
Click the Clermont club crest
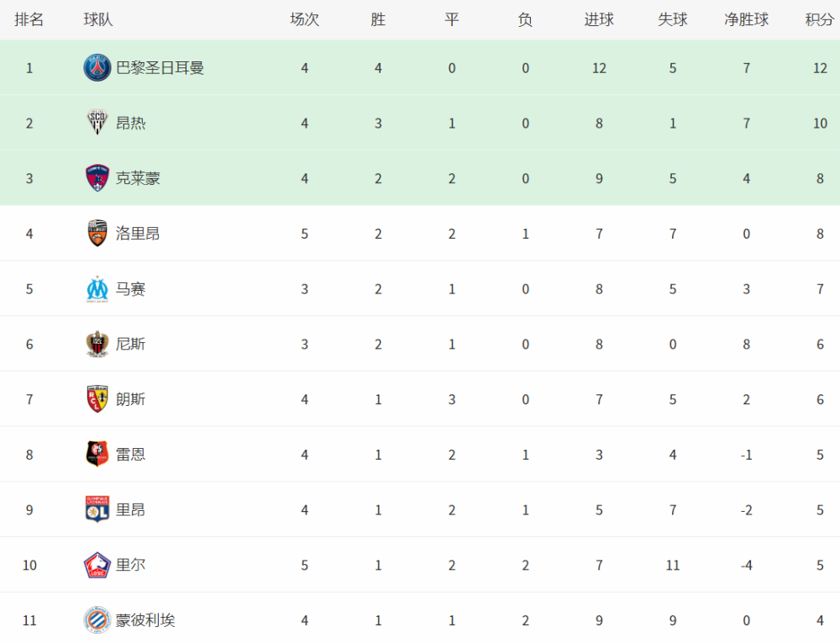pos(97,178)
